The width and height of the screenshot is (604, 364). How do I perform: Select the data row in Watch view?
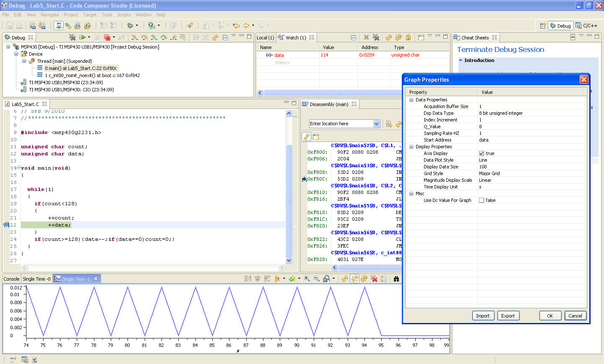point(279,55)
